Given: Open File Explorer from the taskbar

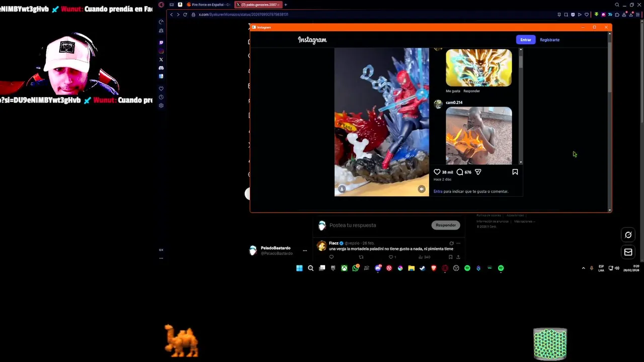Looking at the screenshot, I should pos(411,268).
